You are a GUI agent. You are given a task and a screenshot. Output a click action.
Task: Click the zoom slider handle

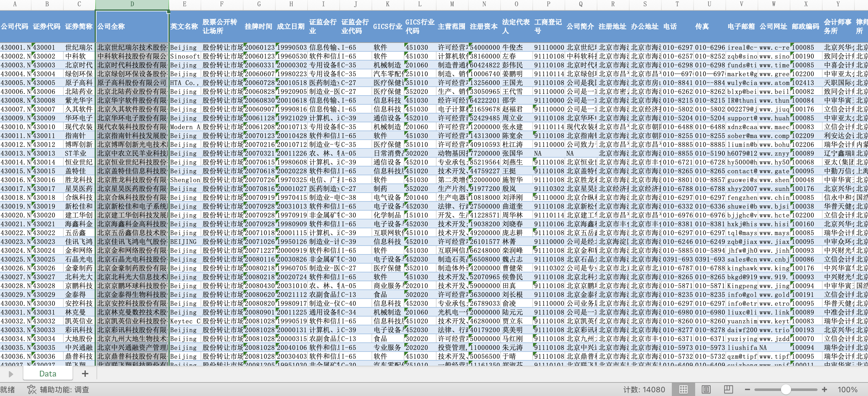click(786, 390)
